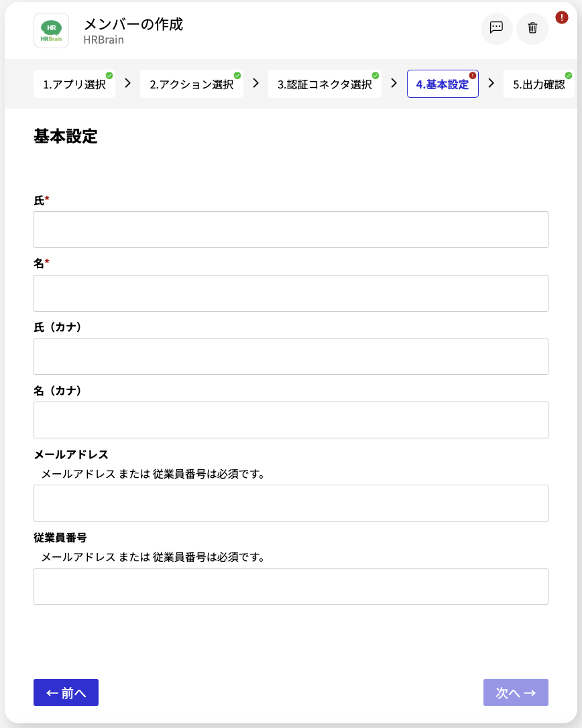The image size is (582, 728).
Task: Focus the 名 required input field
Action: click(x=291, y=294)
